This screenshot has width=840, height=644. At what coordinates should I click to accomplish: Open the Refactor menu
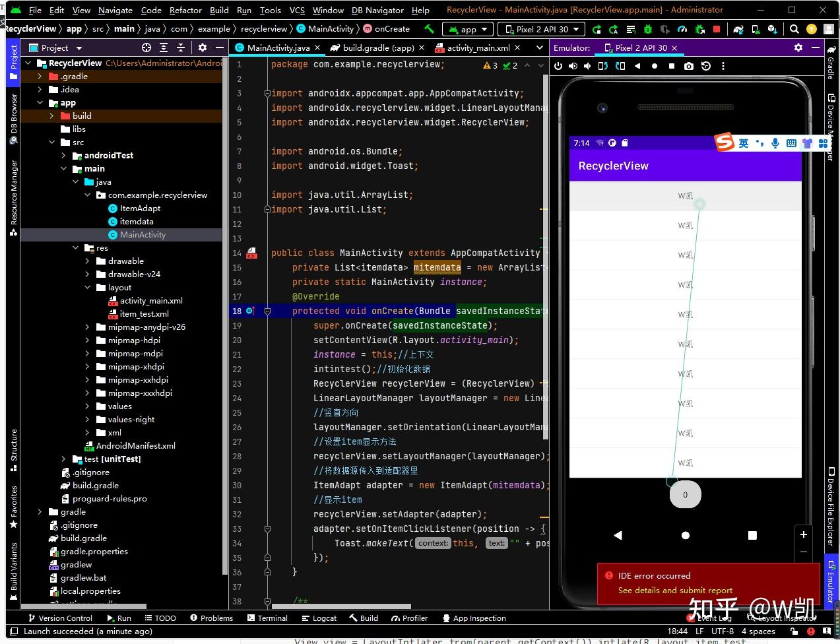pyautogui.click(x=185, y=10)
